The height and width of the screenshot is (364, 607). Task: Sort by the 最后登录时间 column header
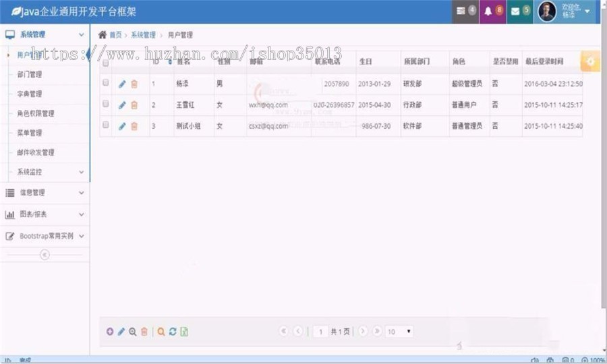pyautogui.click(x=544, y=61)
